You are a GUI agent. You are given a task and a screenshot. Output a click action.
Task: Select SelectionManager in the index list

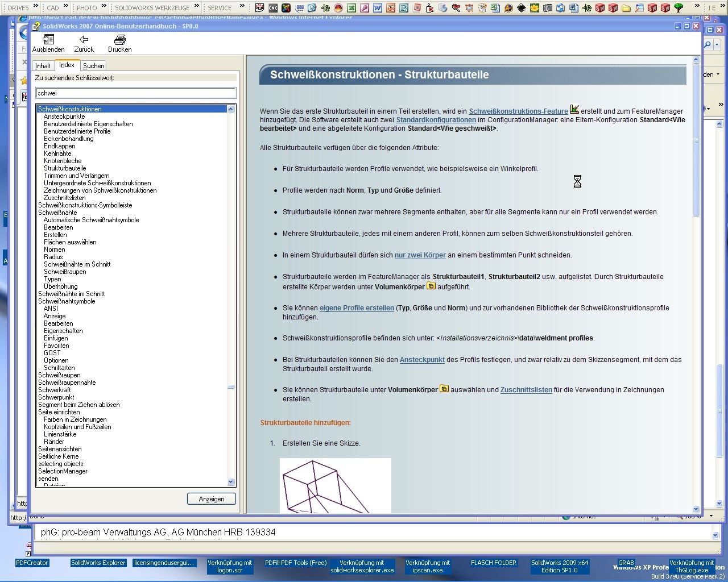click(63, 471)
